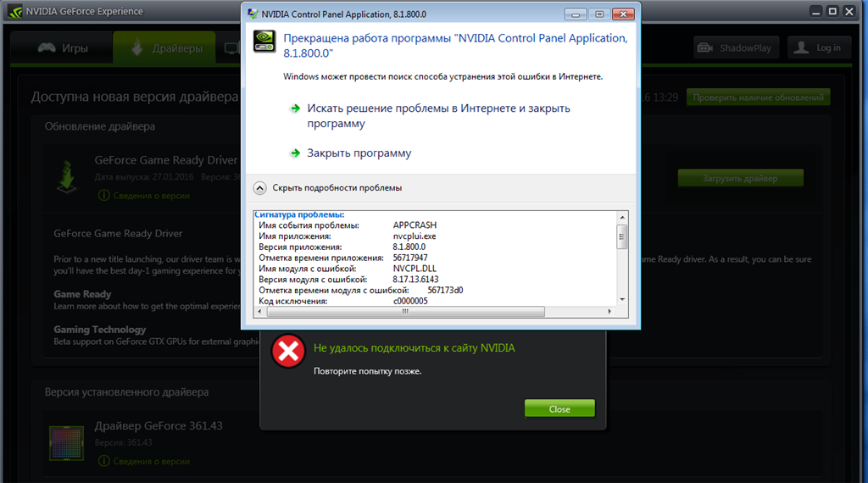The width and height of the screenshot is (868, 483).
Task: Click Close in the NVIDIA connection error dialog
Action: (559, 409)
